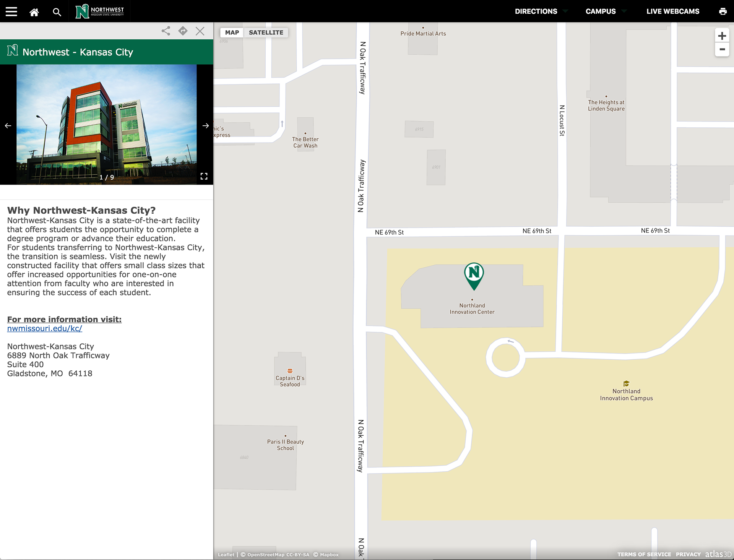Open the search magnifier

pos(57,12)
